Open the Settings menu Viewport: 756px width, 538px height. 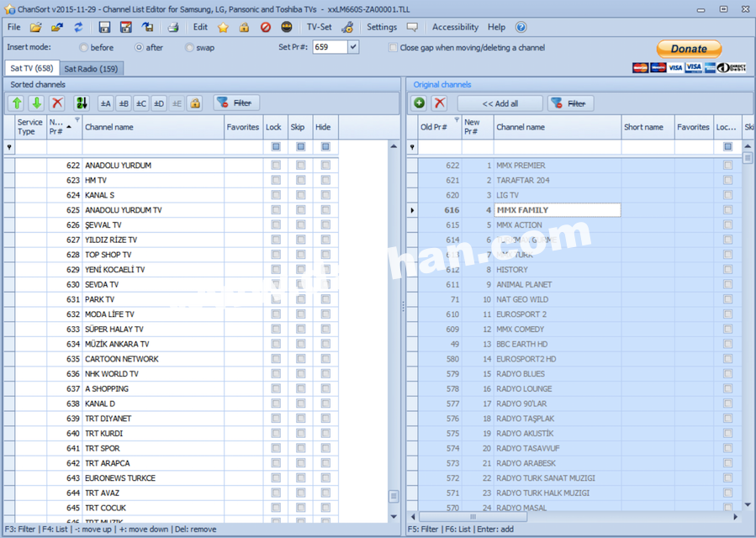point(382,28)
